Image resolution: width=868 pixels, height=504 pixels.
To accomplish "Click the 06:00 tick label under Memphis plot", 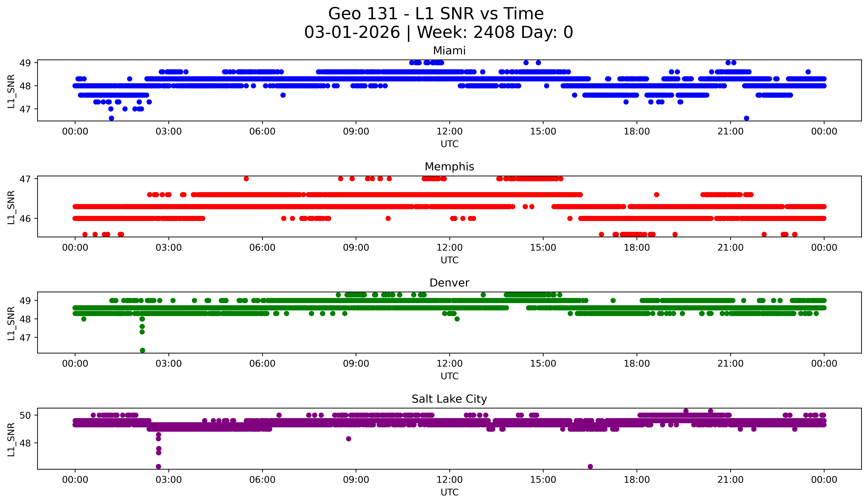I will click(x=262, y=248).
